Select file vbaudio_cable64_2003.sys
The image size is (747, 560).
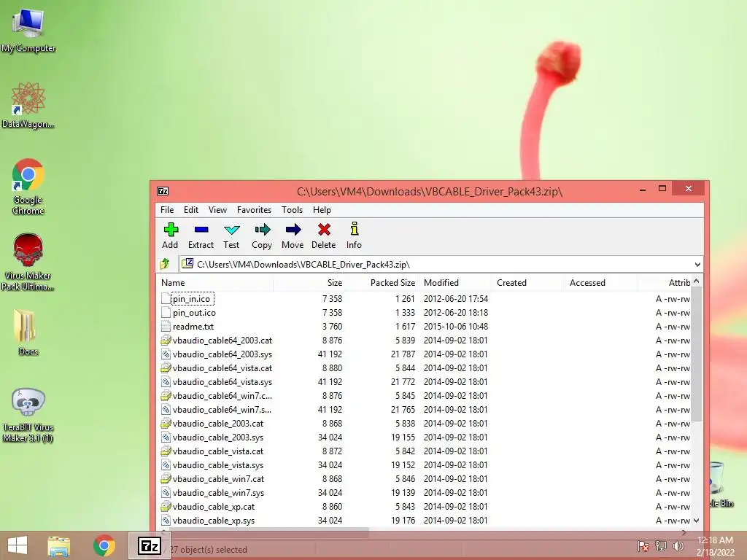click(x=222, y=354)
